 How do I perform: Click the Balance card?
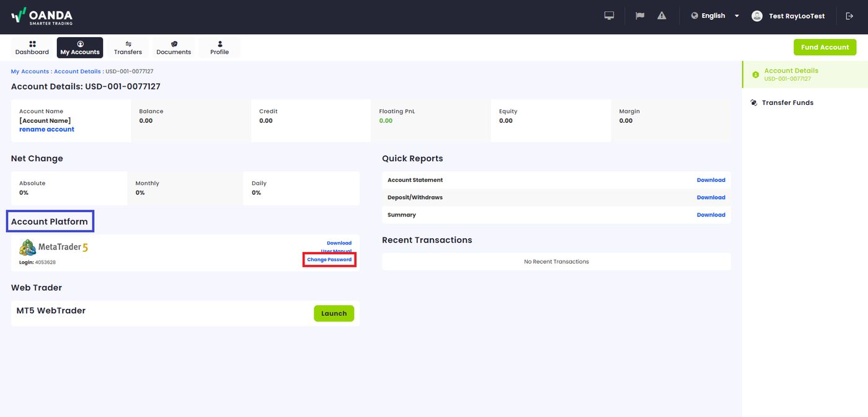(191, 120)
